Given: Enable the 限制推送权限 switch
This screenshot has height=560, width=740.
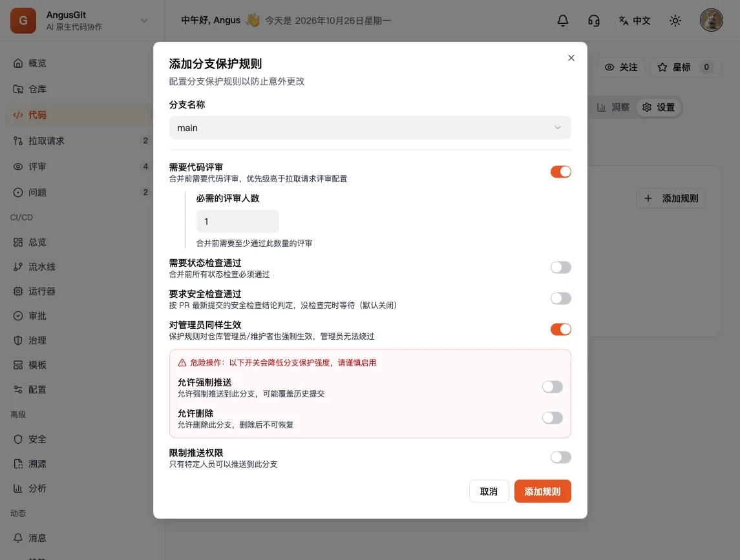Looking at the screenshot, I should pyautogui.click(x=561, y=457).
